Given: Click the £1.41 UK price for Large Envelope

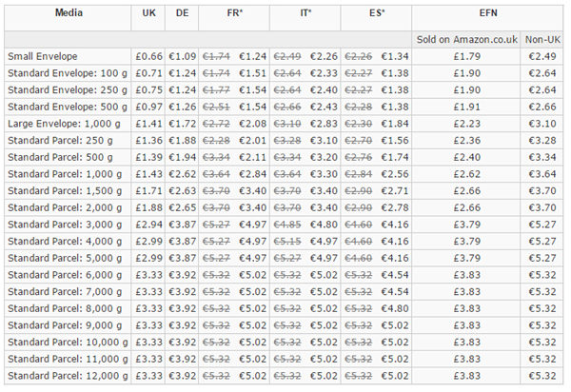Looking at the screenshot, I should [148, 125].
